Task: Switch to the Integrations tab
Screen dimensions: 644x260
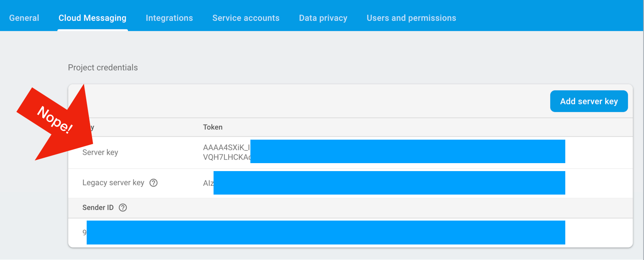Action: tap(169, 18)
